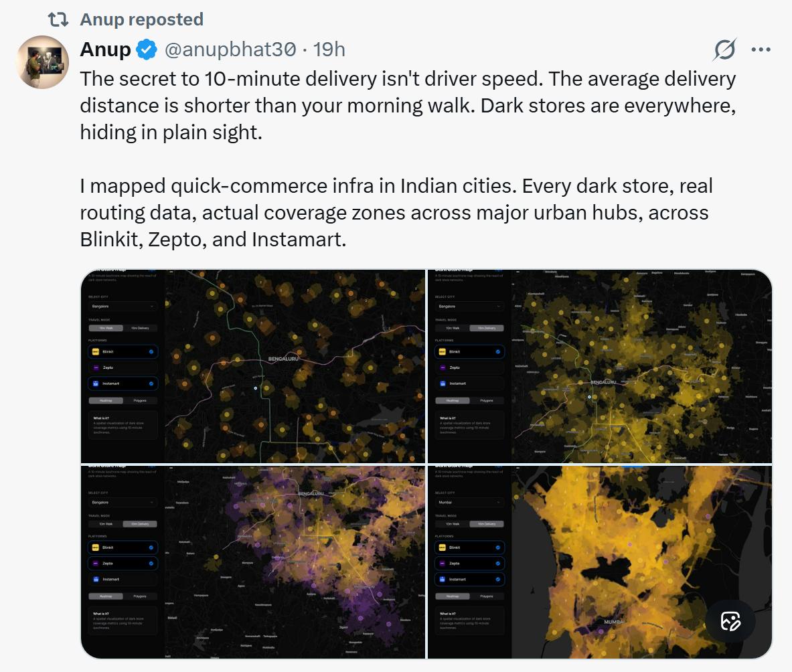Open the three-dot more options menu
Viewport: 792px width, 672px height.
tap(761, 49)
